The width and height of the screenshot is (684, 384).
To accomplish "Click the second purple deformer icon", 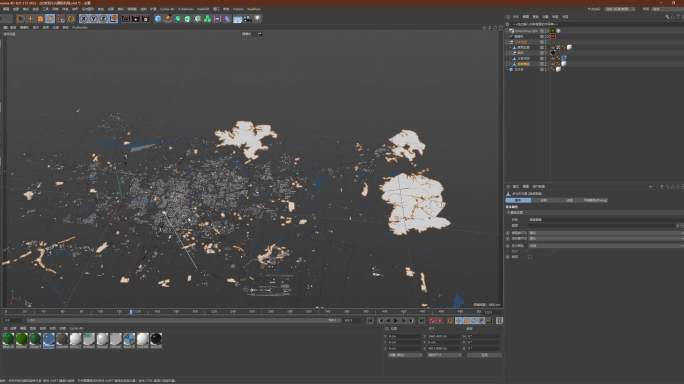I will pyautogui.click(x=227, y=19).
